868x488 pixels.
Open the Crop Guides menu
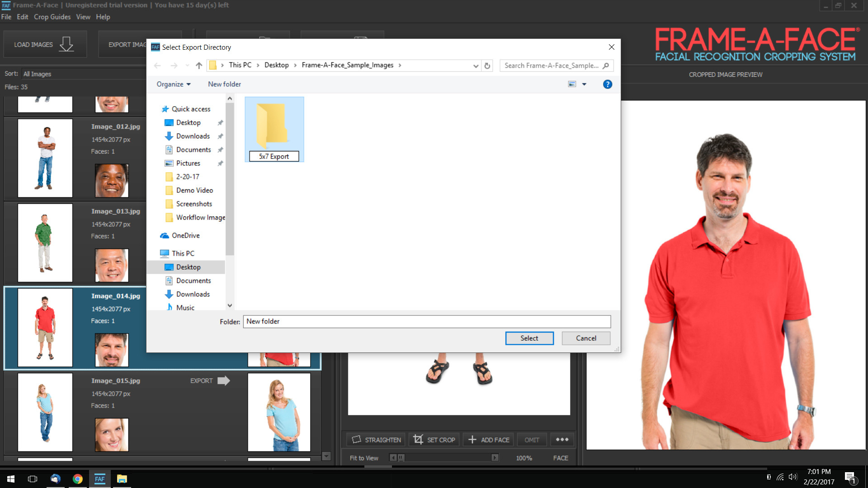coord(52,17)
